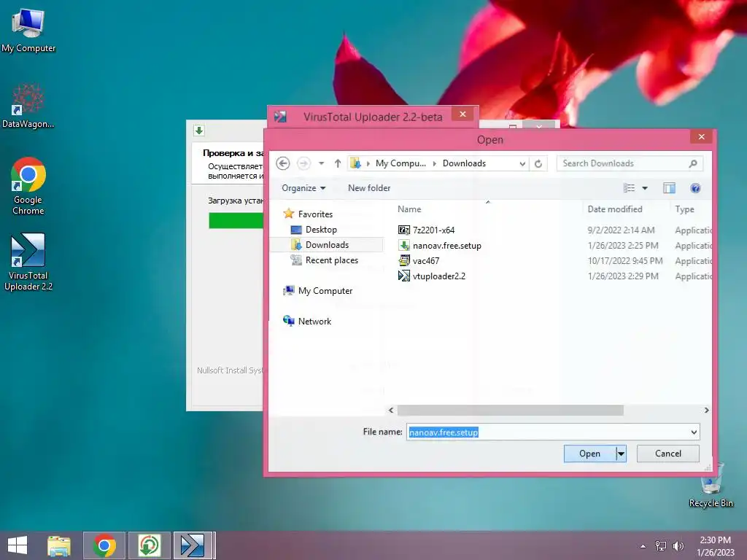Screen dimensions: 747x560
Task: Go back in the Open dialog
Action: [283, 163]
